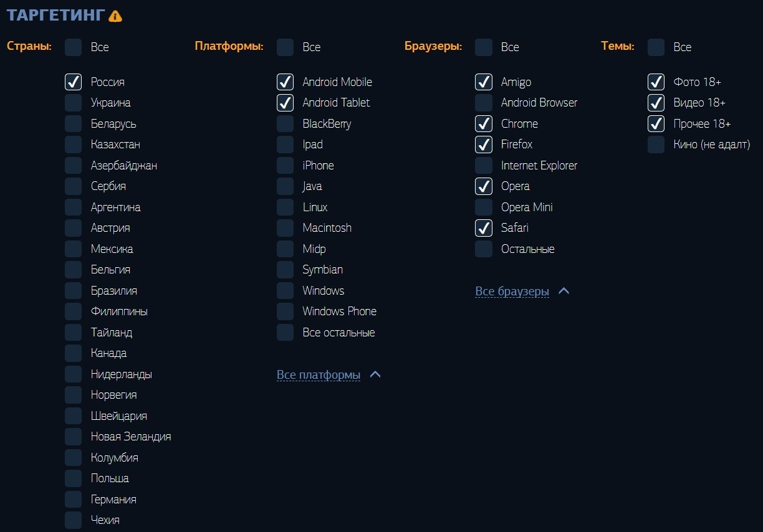Screen dimensions: 763x532
Task: Uncheck the Россия country checkbox
Action: point(74,82)
